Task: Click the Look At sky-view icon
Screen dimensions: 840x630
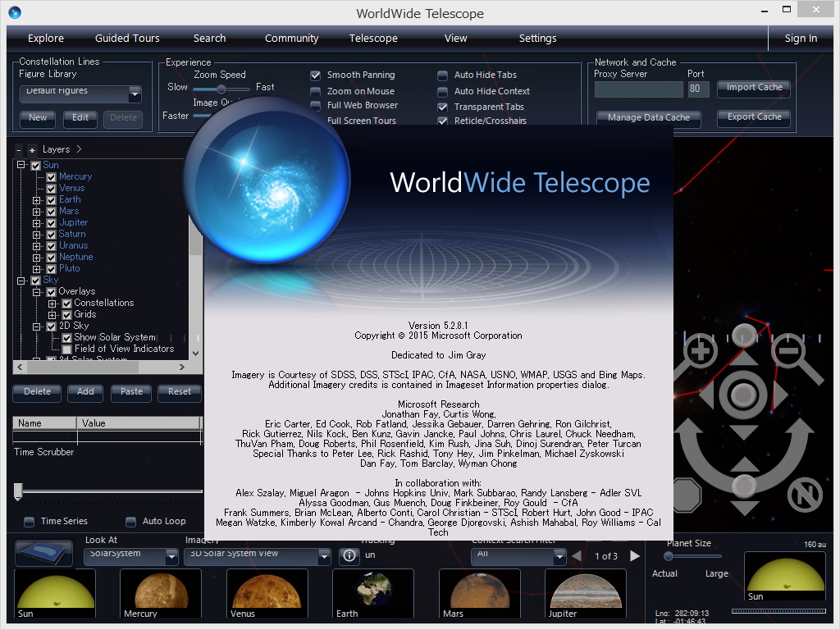Action: click(43, 553)
